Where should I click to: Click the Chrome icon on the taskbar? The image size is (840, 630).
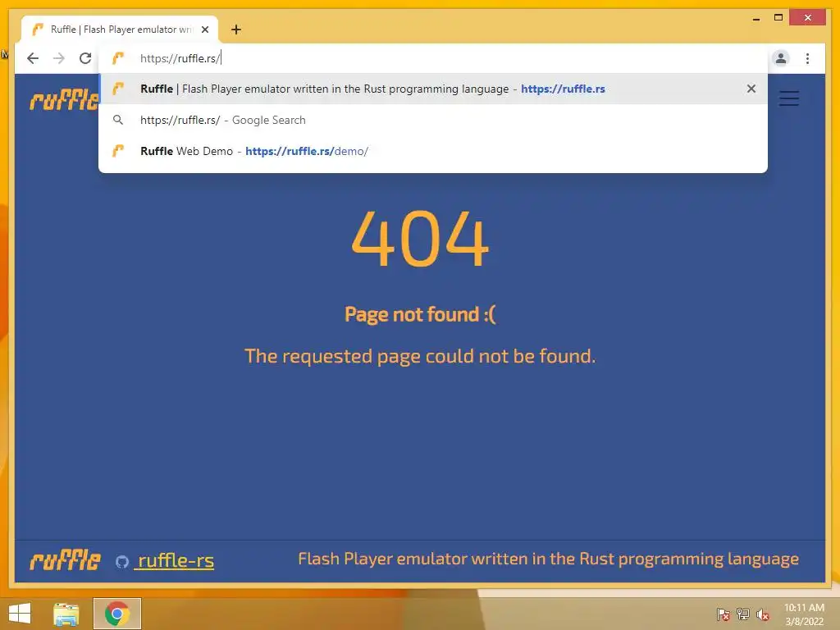[x=117, y=614]
